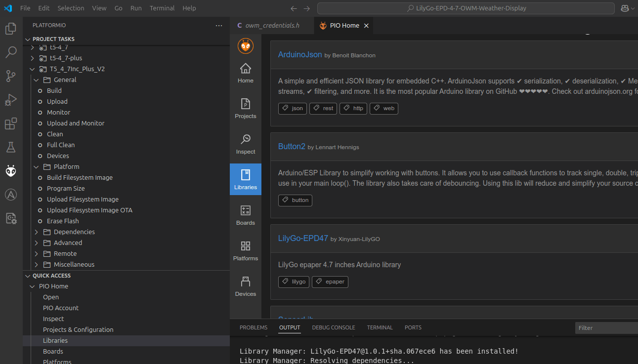The width and height of the screenshot is (638, 364).
Task: Open Devices in PIO Home sidebar
Action: click(246, 286)
